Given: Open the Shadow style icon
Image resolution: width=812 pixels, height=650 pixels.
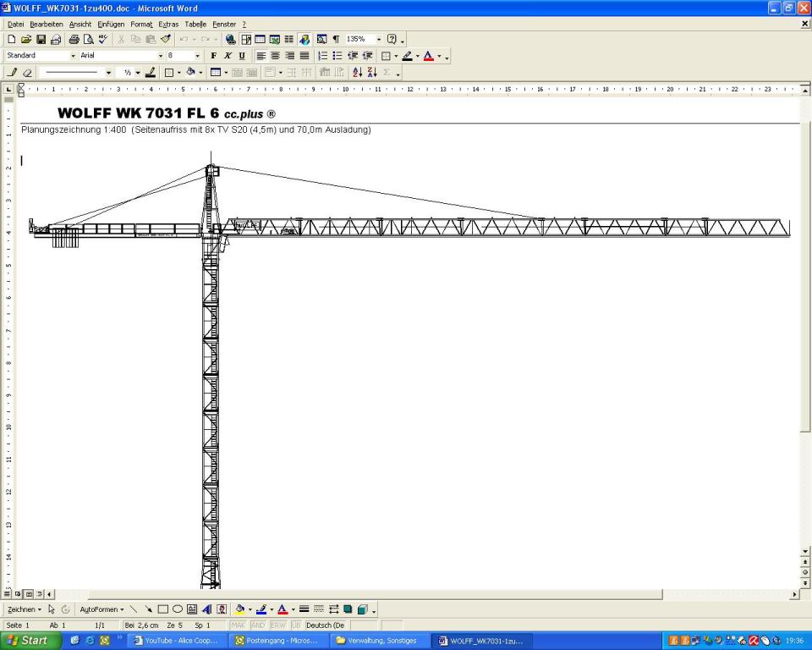Looking at the screenshot, I should [x=348, y=609].
